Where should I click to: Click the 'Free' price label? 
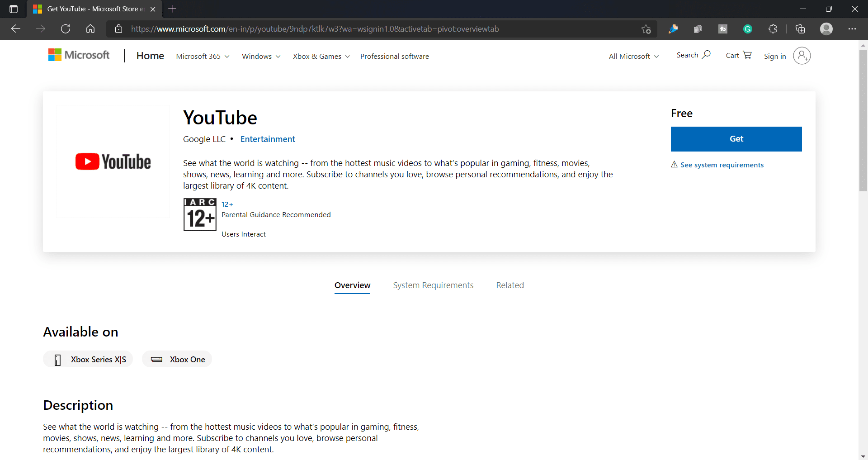coord(682,114)
